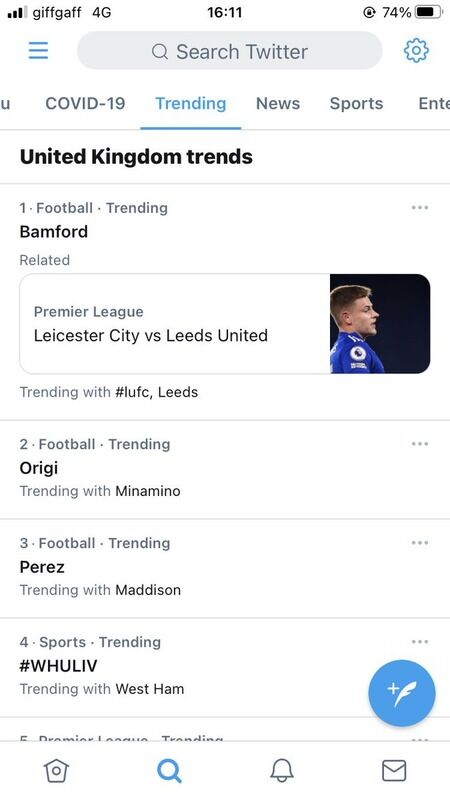Switch to the News tab
This screenshot has width=450, height=800.
[x=278, y=104]
